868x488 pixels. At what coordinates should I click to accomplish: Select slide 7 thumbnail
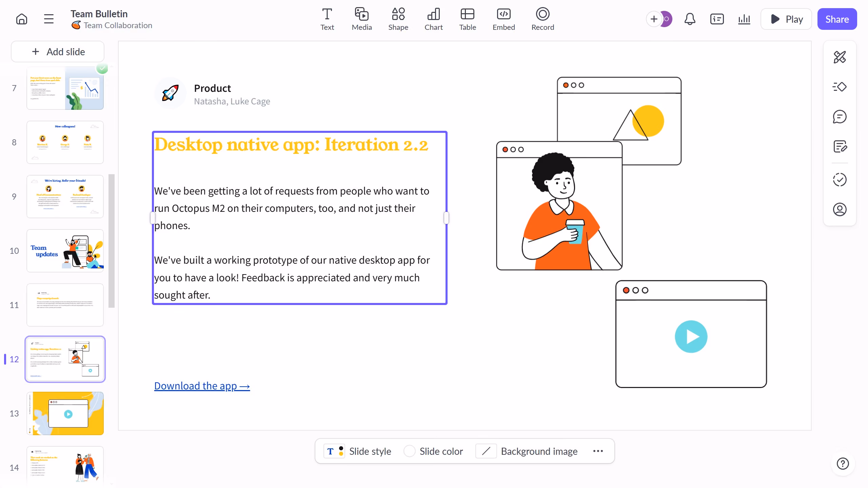pyautogui.click(x=65, y=88)
